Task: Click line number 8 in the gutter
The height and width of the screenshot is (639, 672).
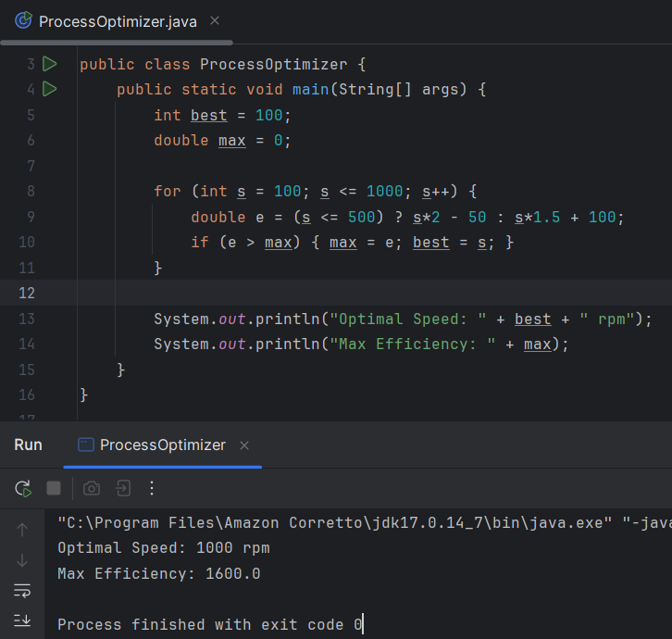Action: [31, 191]
